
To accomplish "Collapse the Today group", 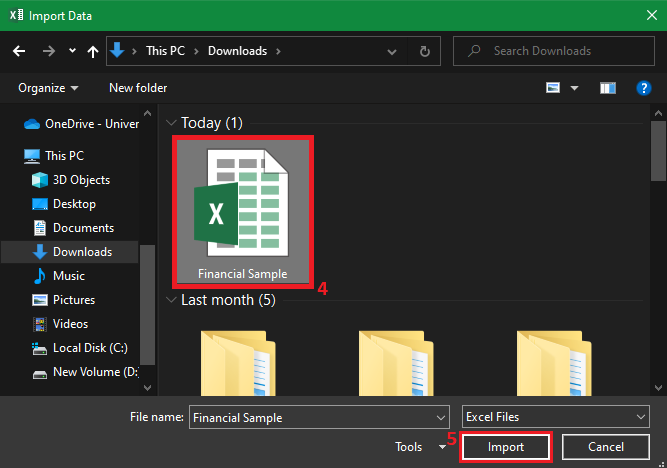I will click(172, 123).
